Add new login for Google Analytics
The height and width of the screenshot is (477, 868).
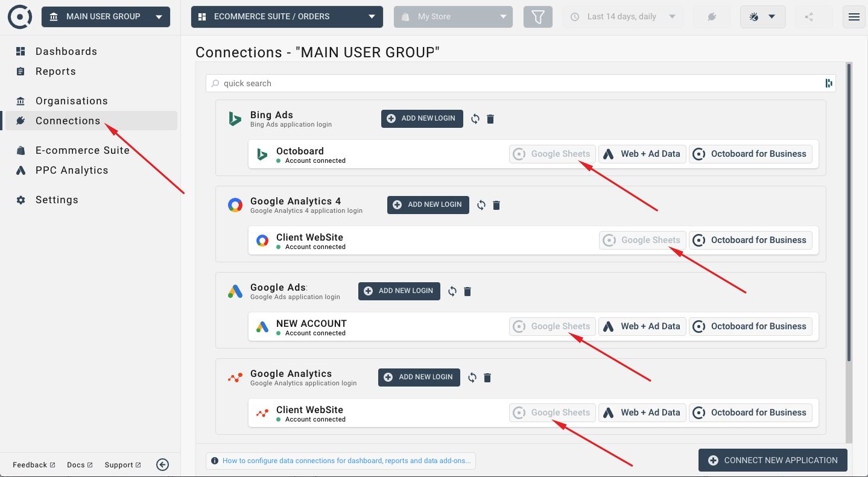pos(419,377)
